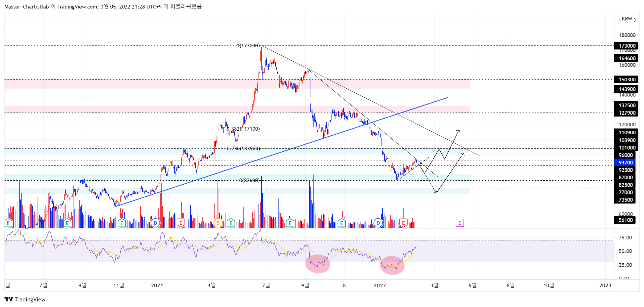This screenshot has height=307, width=644.
Task: Select the 77000 price label
Action: coord(625,192)
